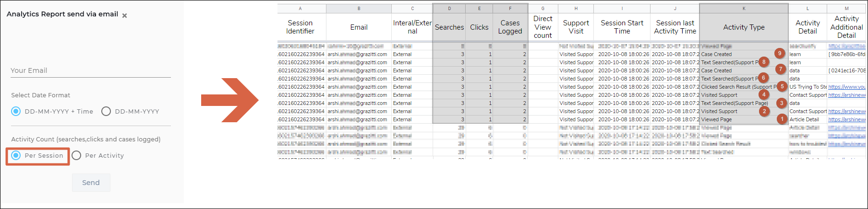The height and width of the screenshot is (209, 868).
Task: Select Per Session activity count
Action: 16,155
